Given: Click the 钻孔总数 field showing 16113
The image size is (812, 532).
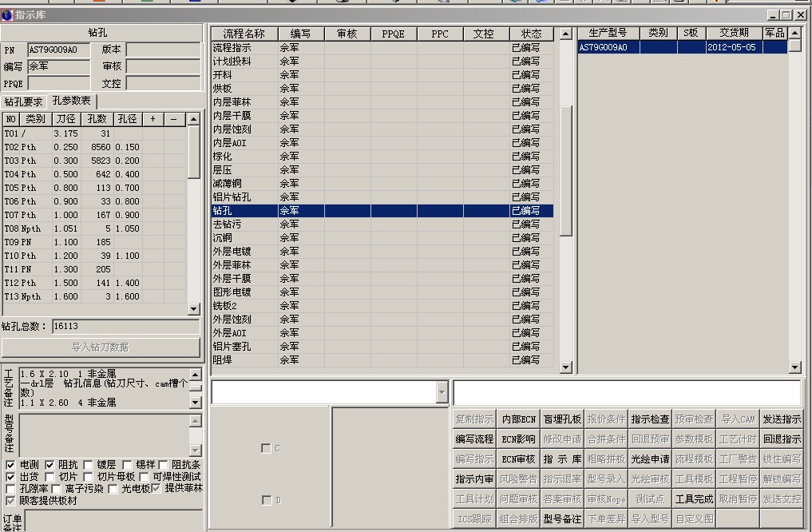Looking at the screenshot, I should (126, 327).
